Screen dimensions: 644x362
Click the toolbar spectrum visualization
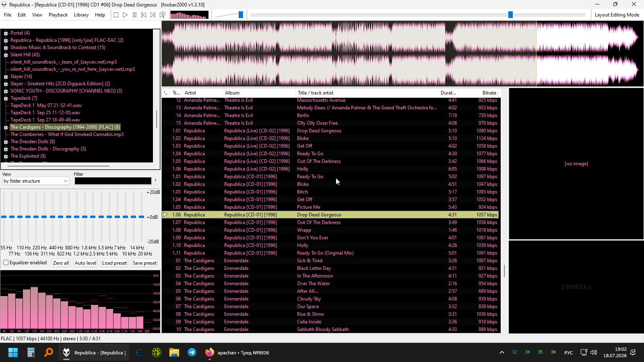coord(190,15)
